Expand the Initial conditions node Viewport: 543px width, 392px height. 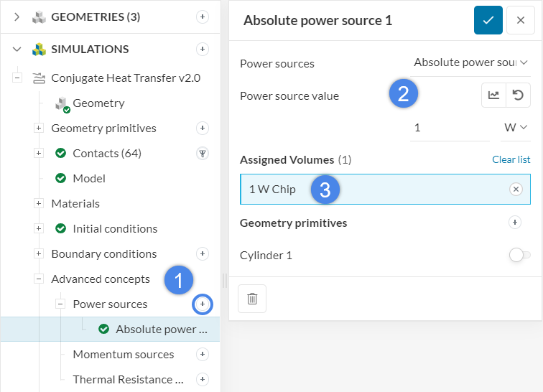[39, 228]
